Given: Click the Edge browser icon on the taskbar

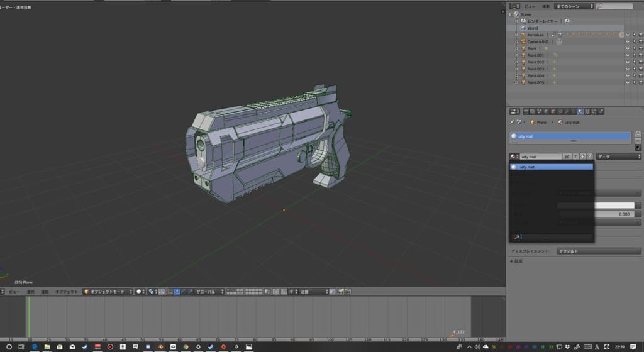Looking at the screenshot, I should click(x=34, y=346).
